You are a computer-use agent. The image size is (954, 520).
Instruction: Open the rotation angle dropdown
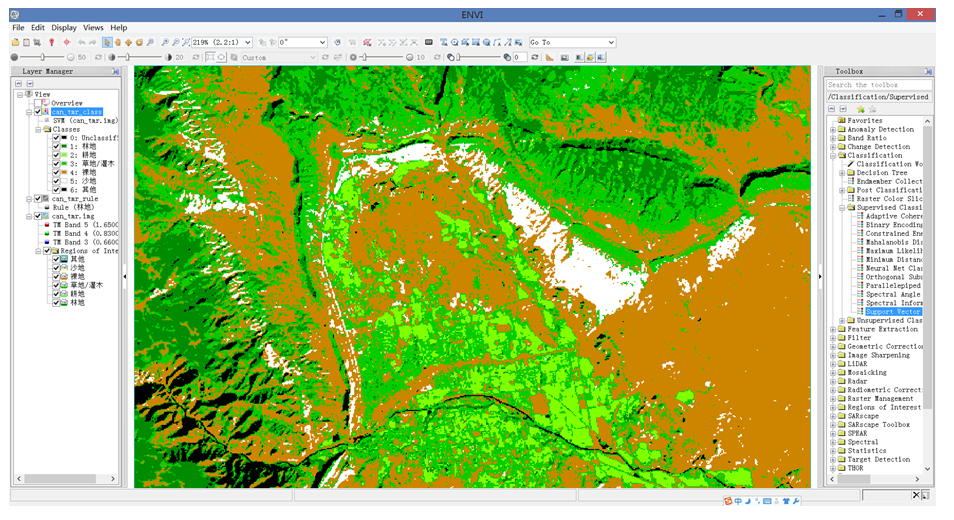coord(322,43)
